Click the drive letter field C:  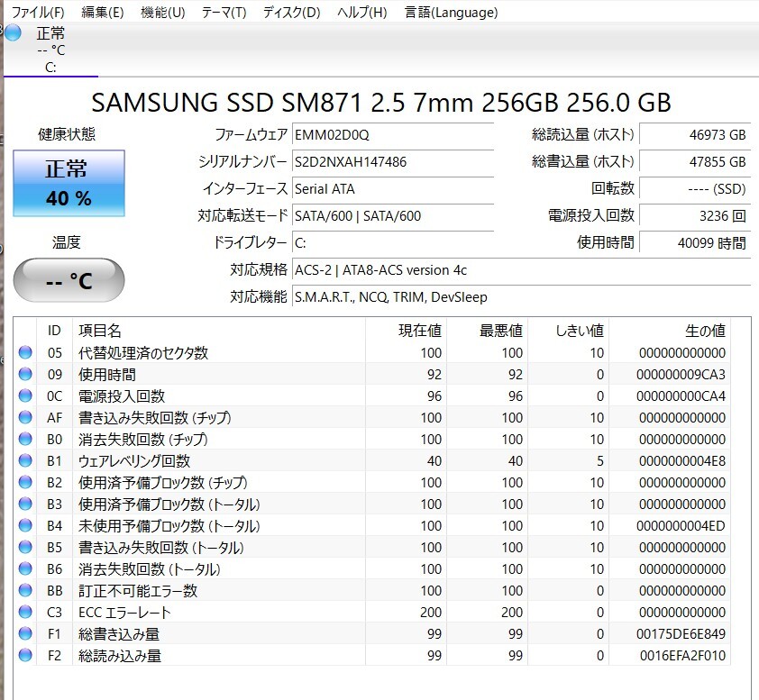pyautogui.click(x=393, y=243)
